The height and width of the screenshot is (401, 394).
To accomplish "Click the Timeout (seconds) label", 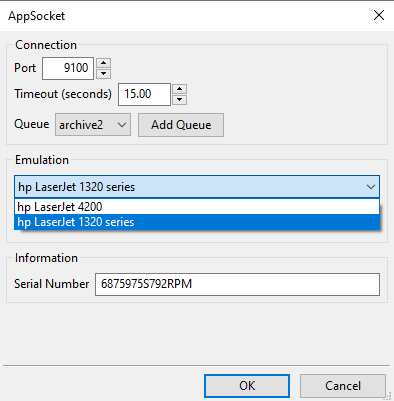I will pyautogui.click(x=63, y=94).
